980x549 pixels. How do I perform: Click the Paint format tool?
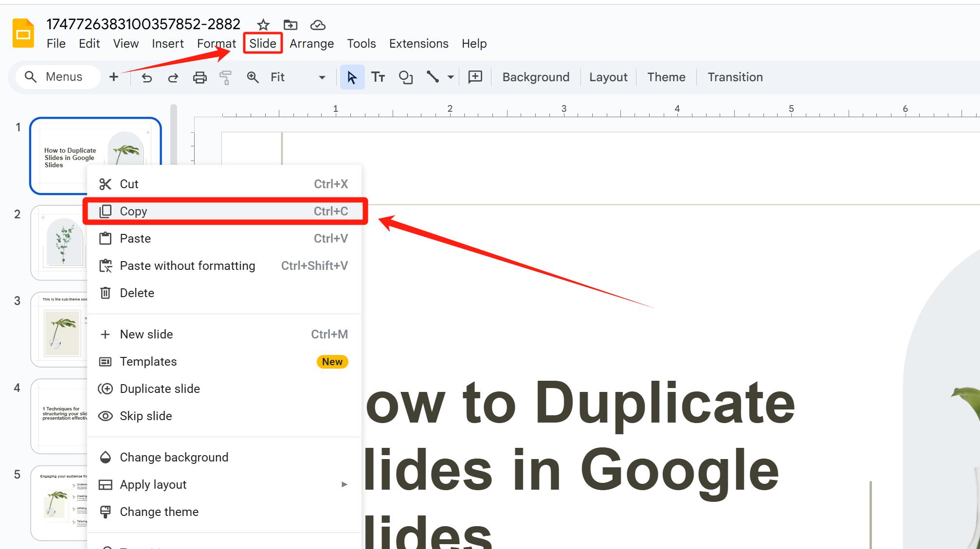(225, 77)
